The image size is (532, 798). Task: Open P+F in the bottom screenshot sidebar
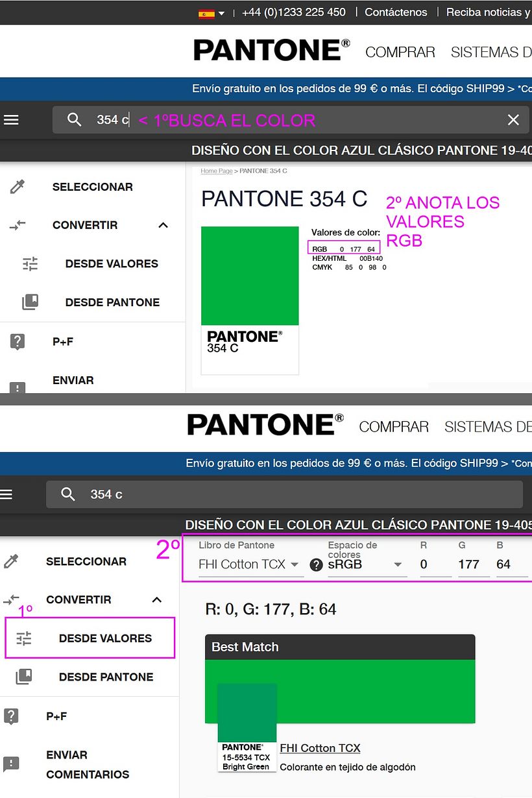[56, 716]
